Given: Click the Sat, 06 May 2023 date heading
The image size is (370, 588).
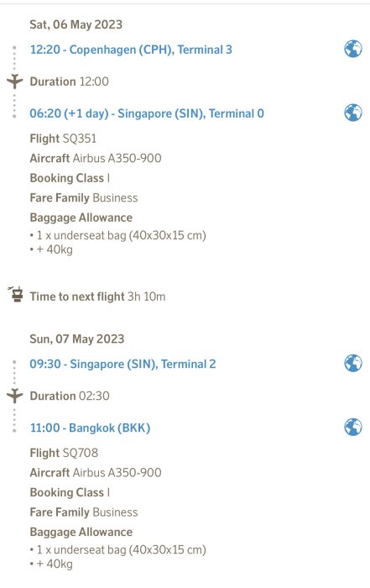Looking at the screenshot, I should [x=76, y=24].
